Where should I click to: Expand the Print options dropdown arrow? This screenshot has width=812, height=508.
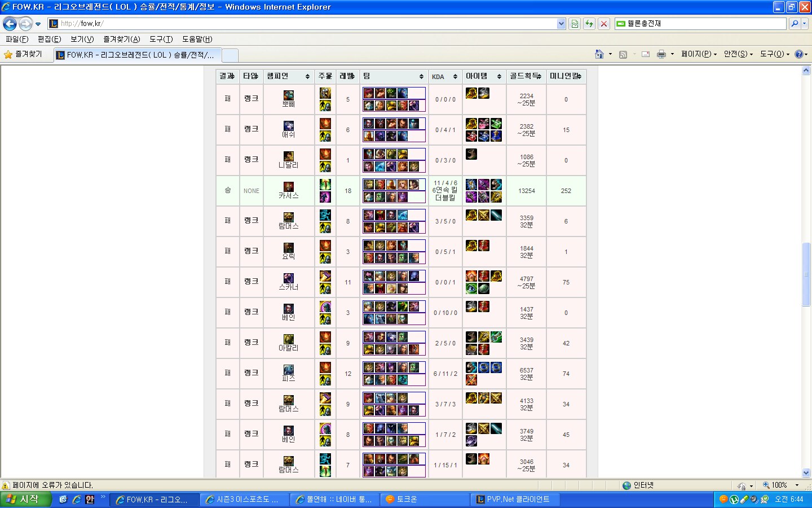672,54
